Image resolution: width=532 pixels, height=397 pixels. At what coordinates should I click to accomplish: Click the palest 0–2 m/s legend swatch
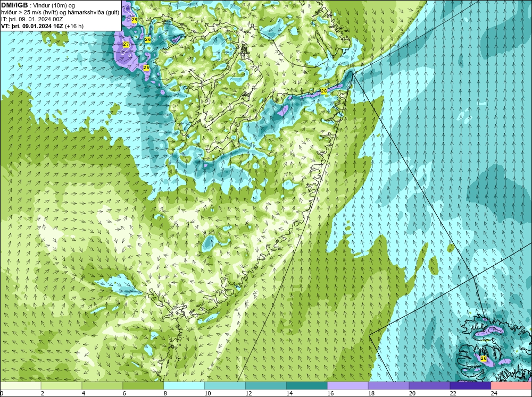pos(20,386)
